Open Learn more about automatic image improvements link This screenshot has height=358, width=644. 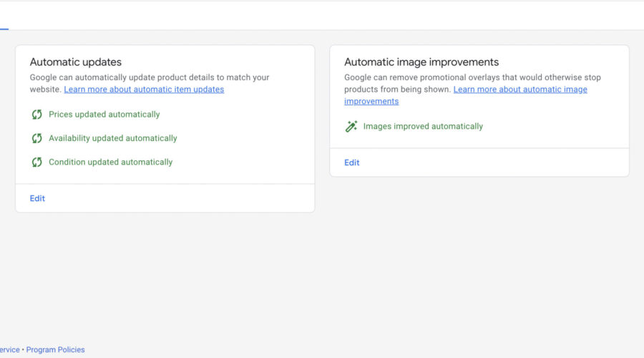tap(520, 89)
